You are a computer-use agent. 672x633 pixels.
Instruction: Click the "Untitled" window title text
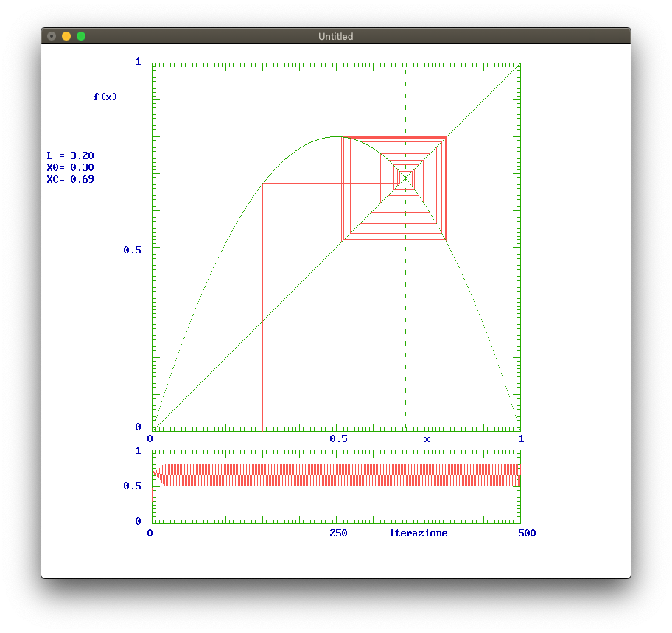tap(335, 36)
